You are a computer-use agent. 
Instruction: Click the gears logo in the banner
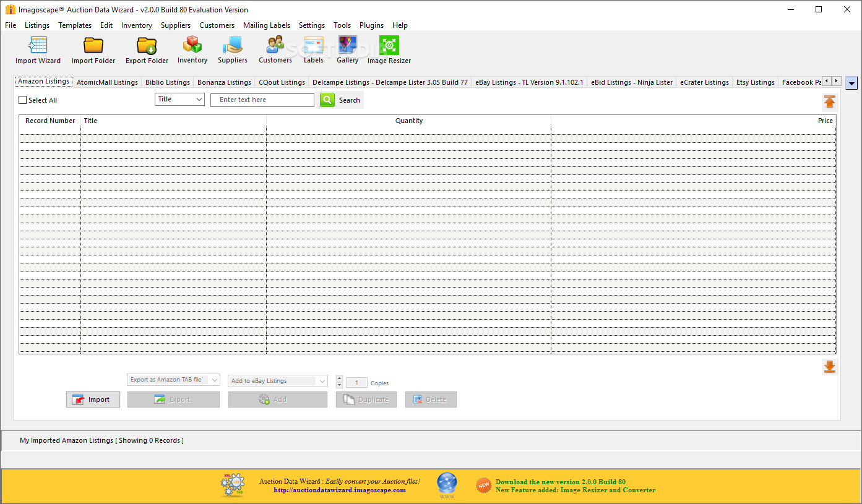(x=233, y=485)
